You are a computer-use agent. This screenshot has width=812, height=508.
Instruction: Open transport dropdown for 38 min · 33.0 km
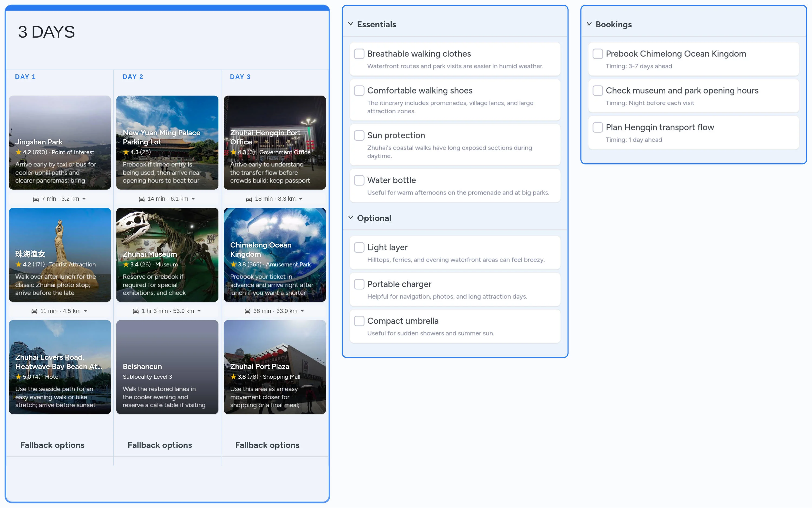302,311
